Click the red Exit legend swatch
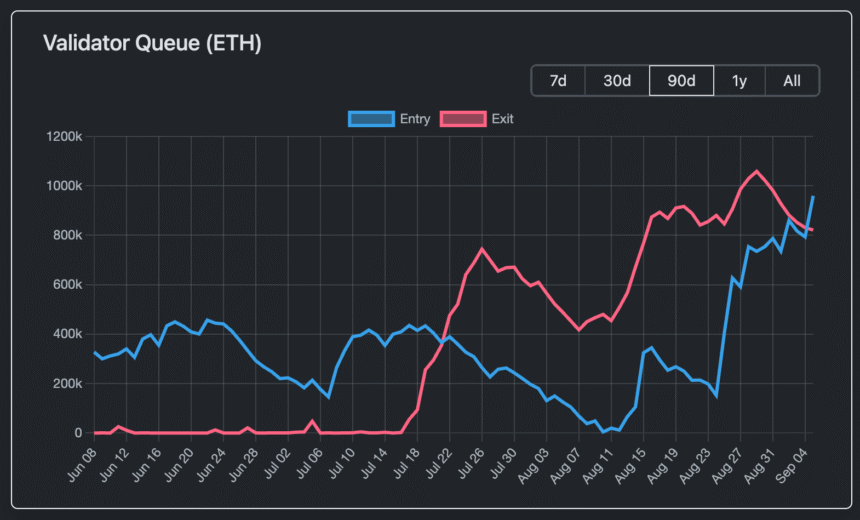Image resolution: width=860 pixels, height=520 pixels. tap(463, 119)
